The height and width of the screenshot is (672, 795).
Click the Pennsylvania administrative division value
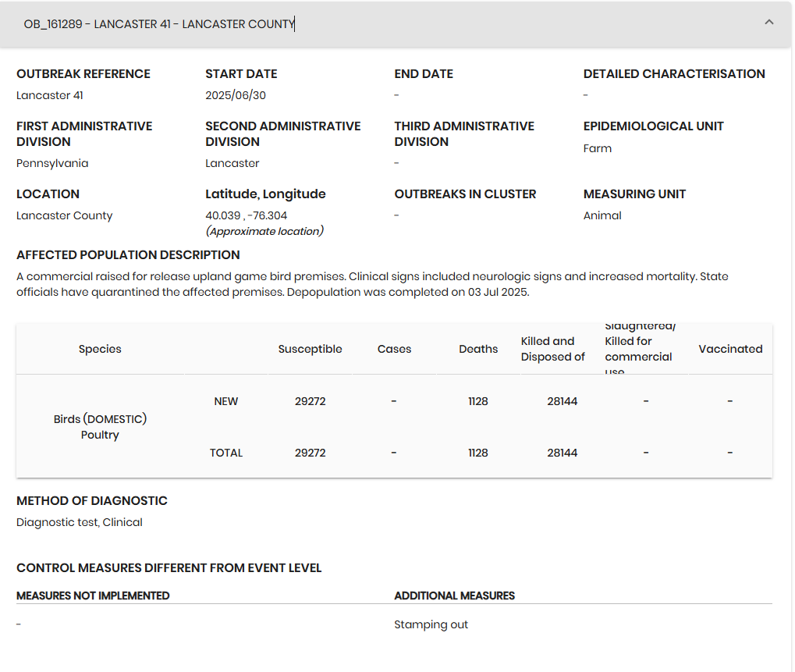(52, 163)
